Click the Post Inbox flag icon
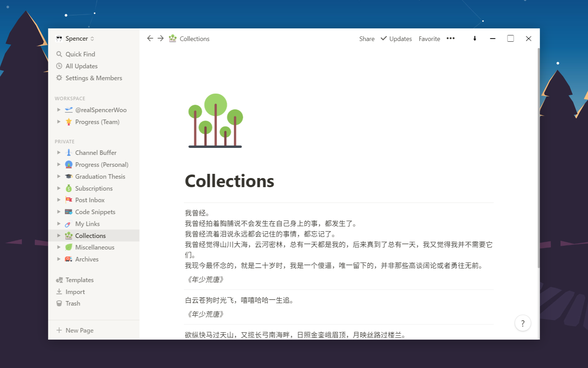The height and width of the screenshot is (368, 588). (x=69, y=200)
